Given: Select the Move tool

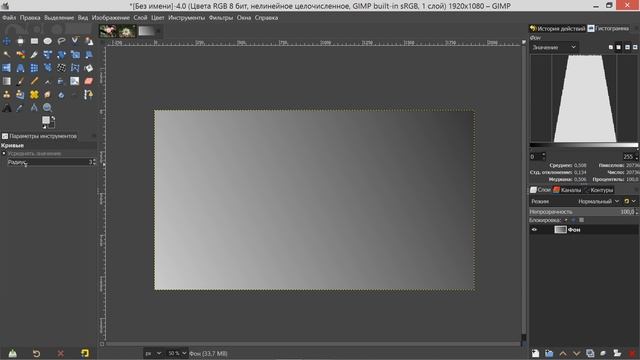Looking at the screenshot, I should pyautogui.click(x=7, y=41).
